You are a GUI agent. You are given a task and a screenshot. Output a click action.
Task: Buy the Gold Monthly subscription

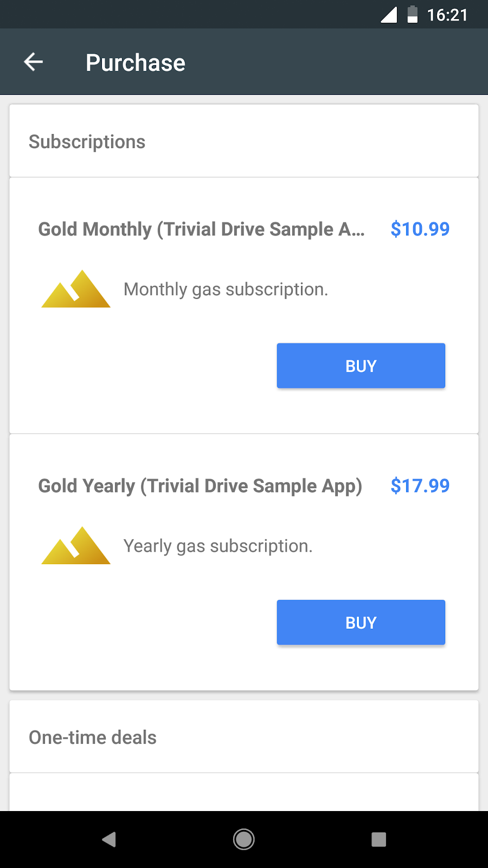[361, 366]
